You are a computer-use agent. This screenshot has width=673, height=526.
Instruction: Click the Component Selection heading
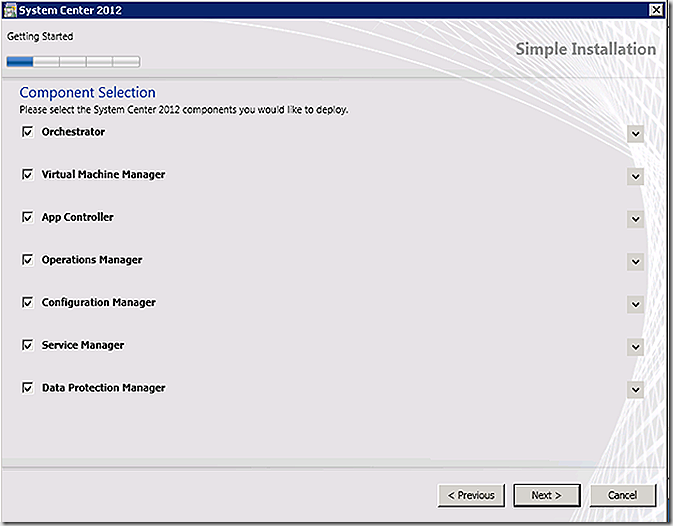[x=88, y=93]
